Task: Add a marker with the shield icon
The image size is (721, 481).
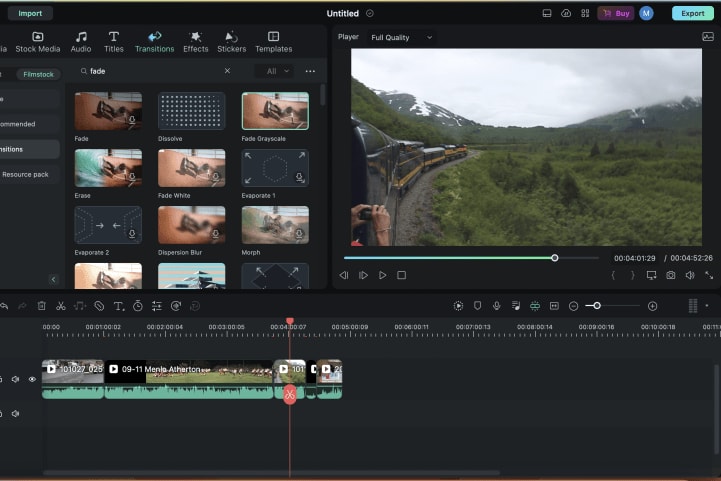Action: [477, 306]
